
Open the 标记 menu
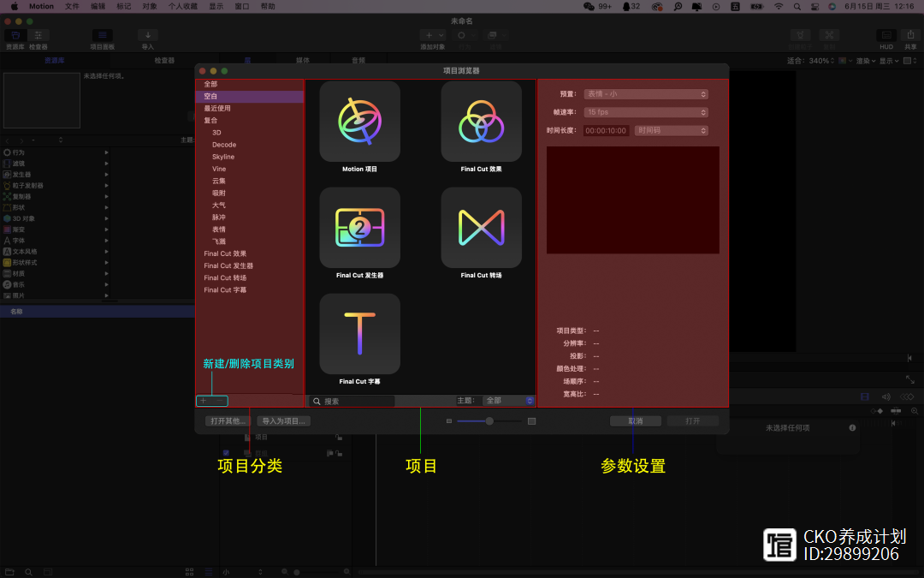click(124, 7)
